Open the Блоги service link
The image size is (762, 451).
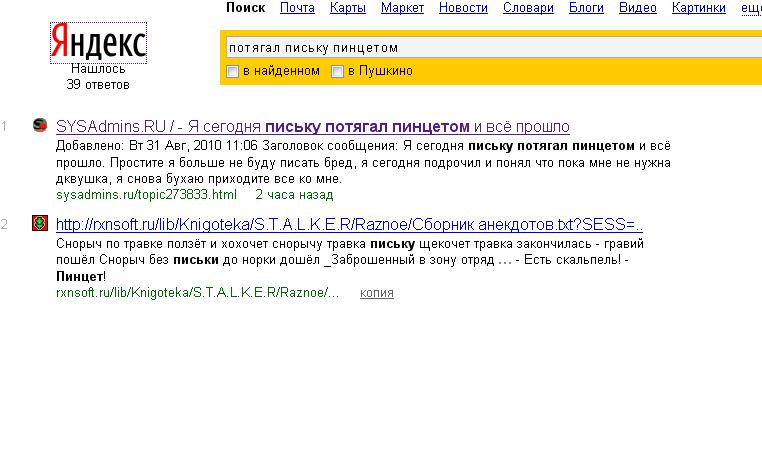(587, 8)
